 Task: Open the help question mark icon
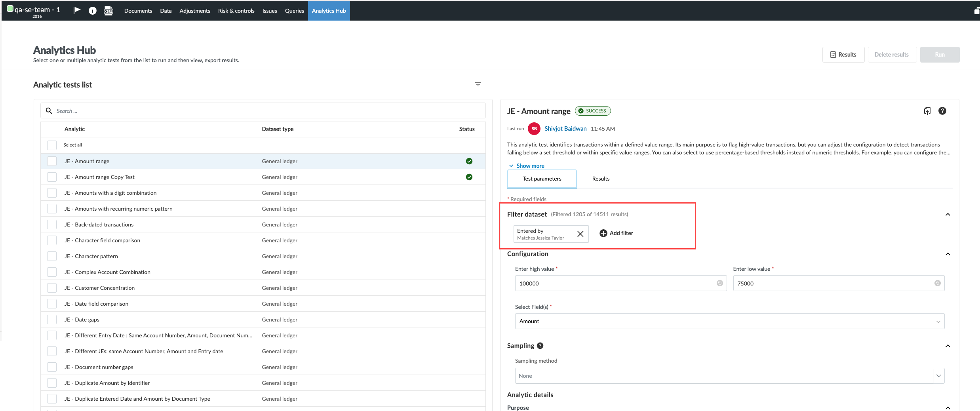(x=942, y=111)
